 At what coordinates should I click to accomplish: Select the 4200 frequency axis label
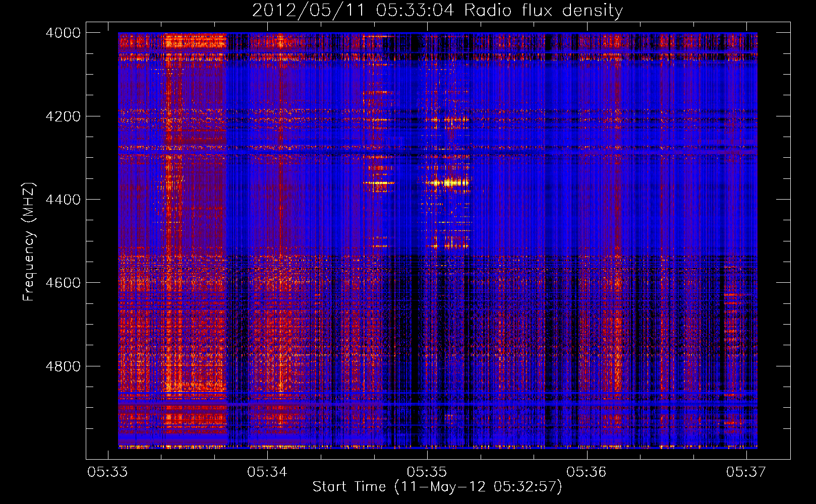click(x=63, y=116)
